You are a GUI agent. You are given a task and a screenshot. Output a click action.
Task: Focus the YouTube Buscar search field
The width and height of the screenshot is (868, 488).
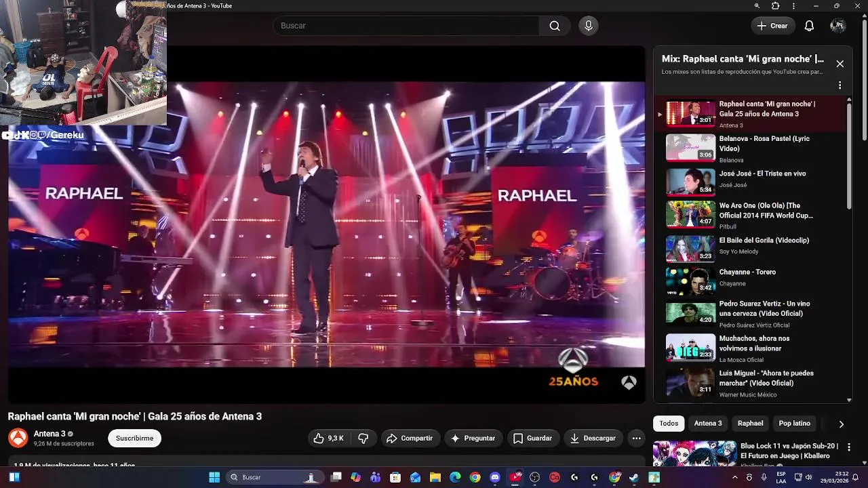tap(406, 26)
